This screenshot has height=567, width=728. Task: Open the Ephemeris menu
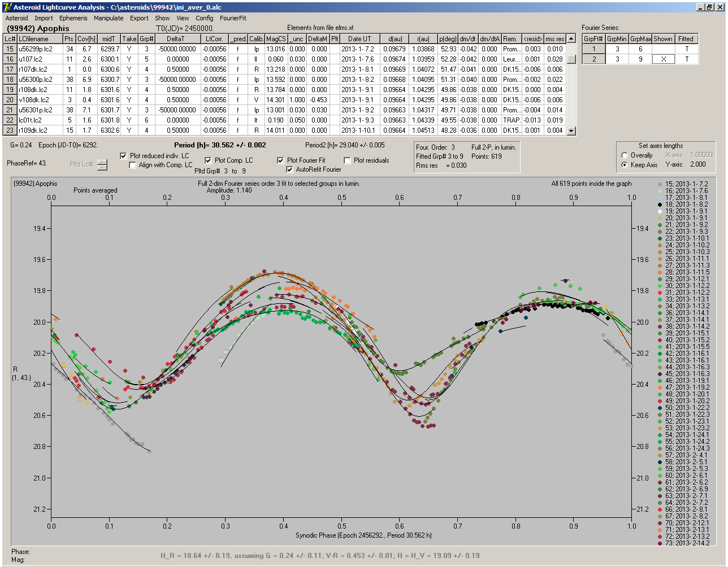point(73,18)
